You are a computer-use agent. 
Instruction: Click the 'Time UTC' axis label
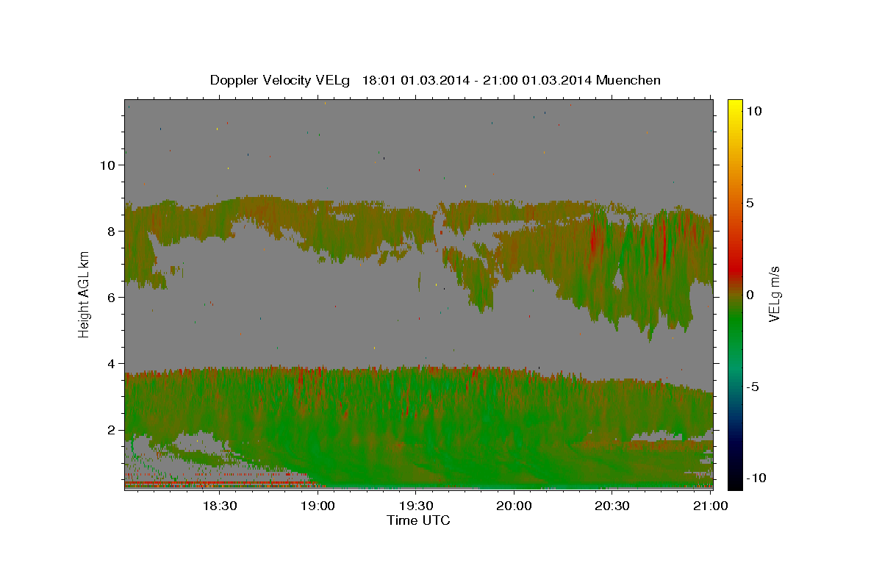pos(418,520)
